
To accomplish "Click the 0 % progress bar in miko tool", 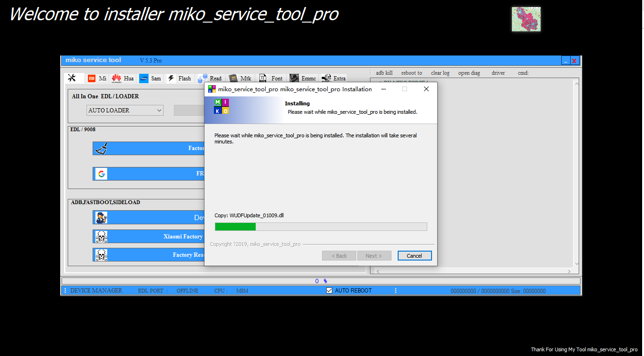I will [x=321, y=281].
